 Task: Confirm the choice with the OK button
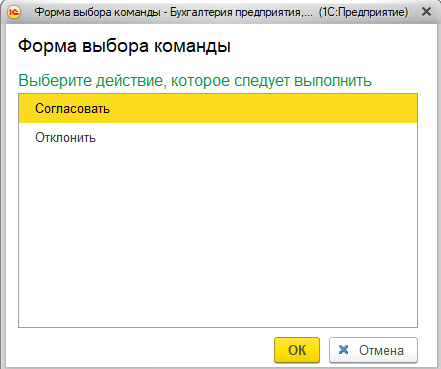click(297, 350)
